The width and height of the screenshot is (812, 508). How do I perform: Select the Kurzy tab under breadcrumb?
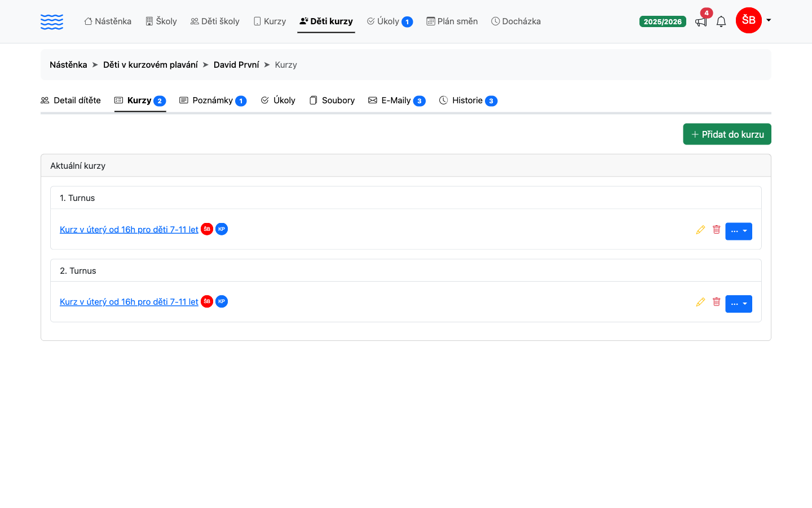tap(140, 100)
